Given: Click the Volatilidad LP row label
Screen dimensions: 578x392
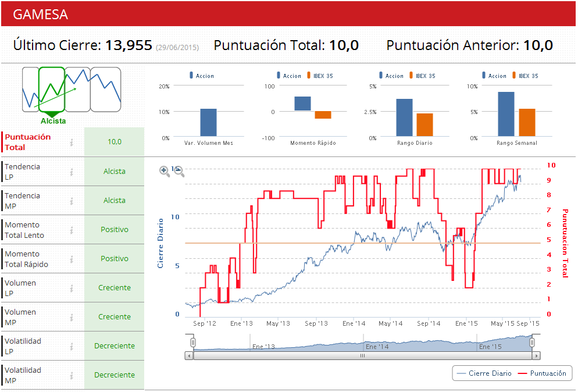Looking at the screenshot, I should point(23,346).
